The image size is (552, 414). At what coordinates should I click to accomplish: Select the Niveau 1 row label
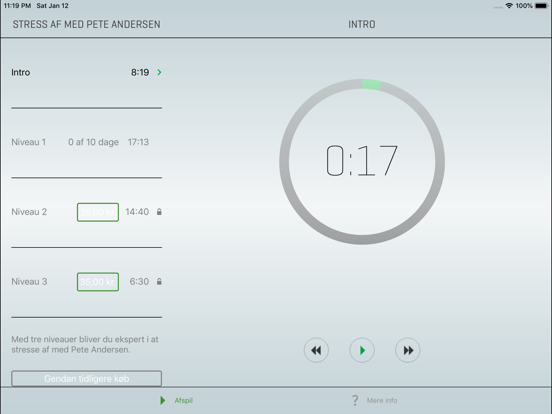(29, 142)
